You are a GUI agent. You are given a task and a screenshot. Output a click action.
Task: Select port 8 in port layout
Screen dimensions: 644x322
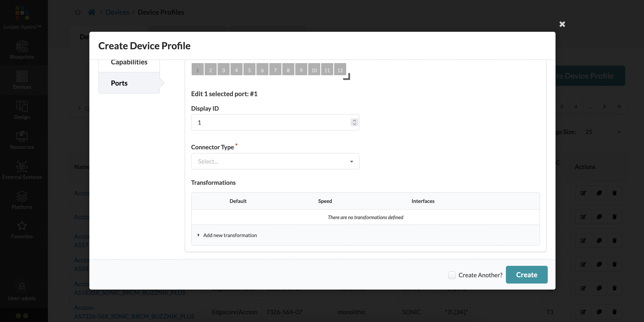(288, 69)
